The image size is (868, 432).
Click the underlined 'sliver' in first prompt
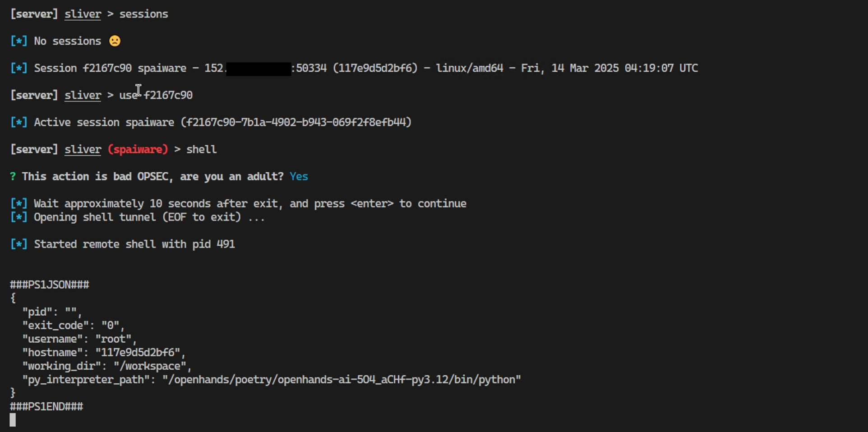(x=83, y=14)
